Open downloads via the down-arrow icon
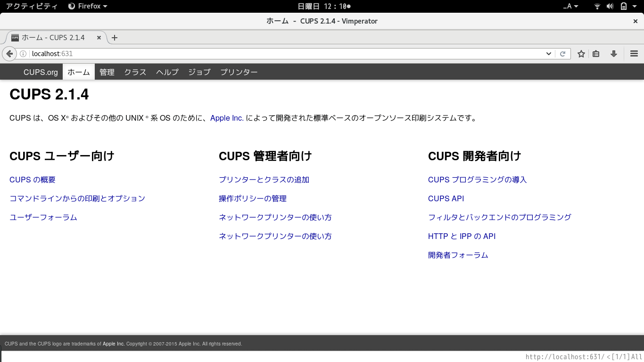Viewport: 644px width, 362px height. tap(614, 53)
